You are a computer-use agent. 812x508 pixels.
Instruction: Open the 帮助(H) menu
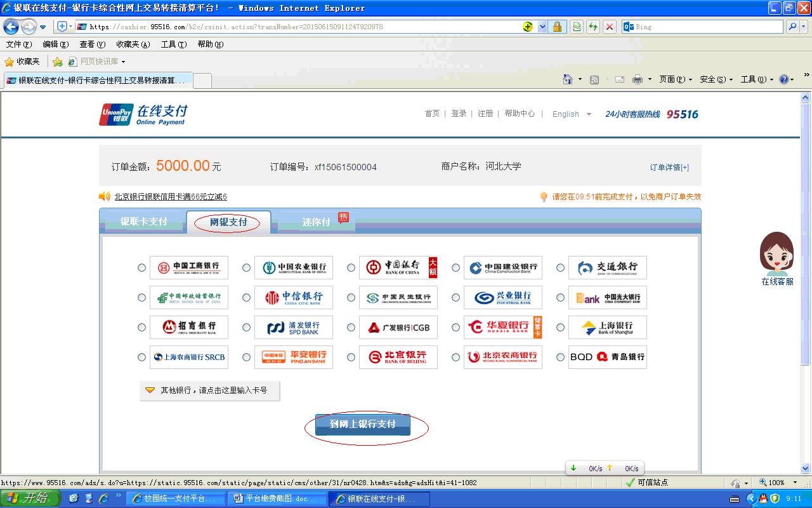[x=211, y=44]
